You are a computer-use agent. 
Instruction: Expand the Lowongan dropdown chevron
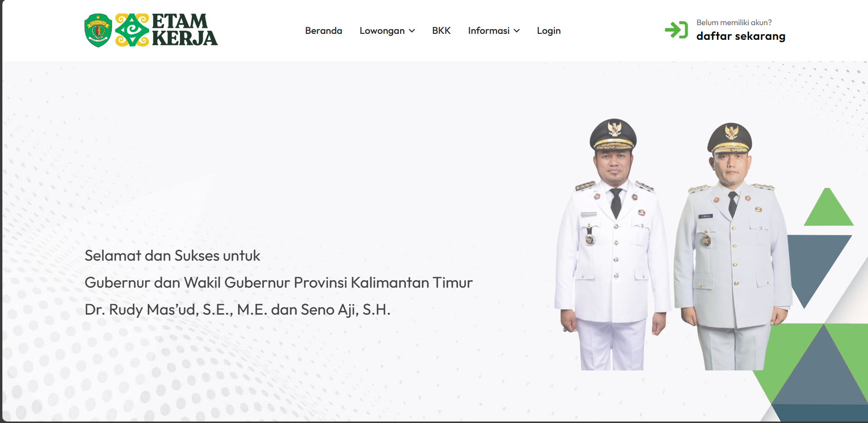point(412,31)
